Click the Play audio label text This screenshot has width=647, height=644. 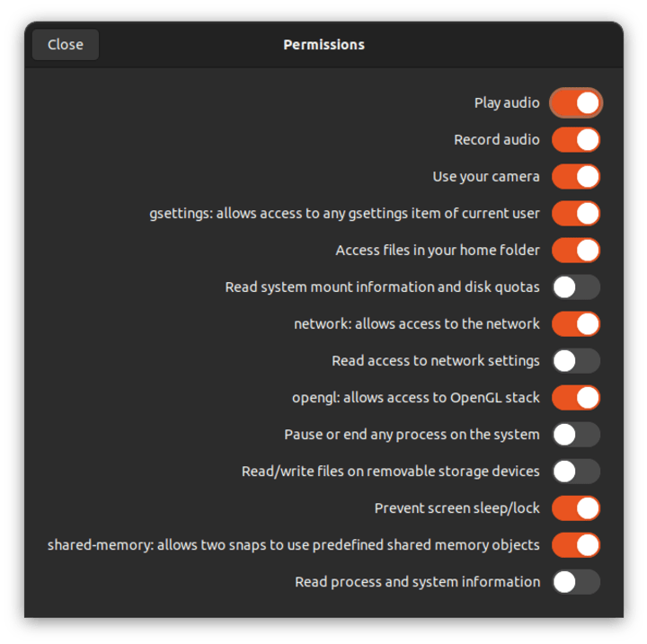(507, 103)
